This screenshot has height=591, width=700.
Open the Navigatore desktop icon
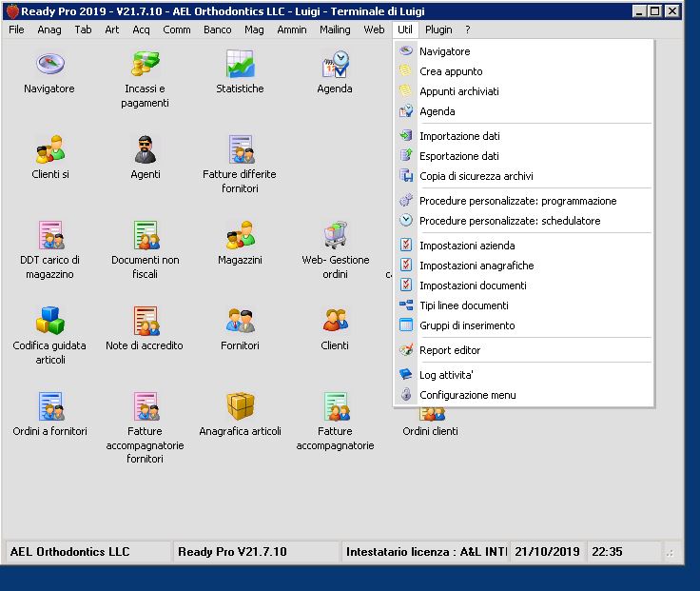pos(50,64)
